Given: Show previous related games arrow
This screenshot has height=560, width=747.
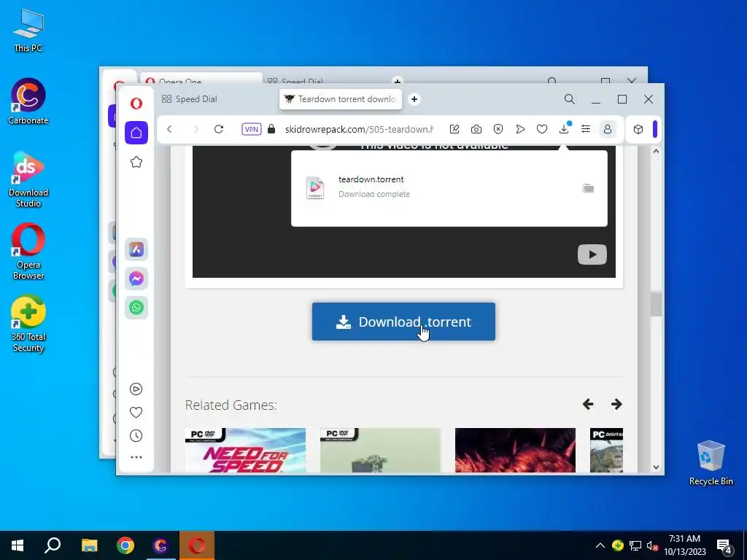Looking at the screenshot, I should [588, 404].
